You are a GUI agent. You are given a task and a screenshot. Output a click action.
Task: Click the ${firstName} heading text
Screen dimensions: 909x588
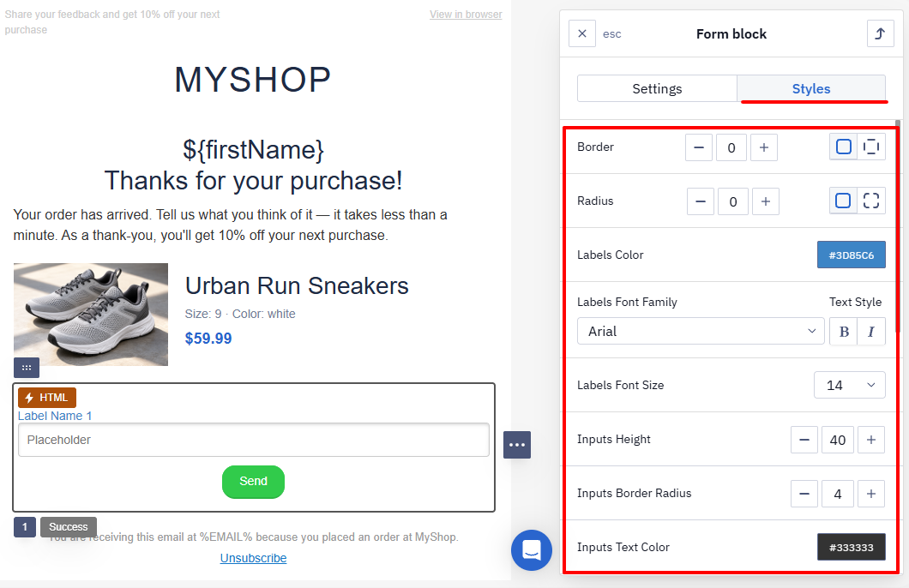253,150
